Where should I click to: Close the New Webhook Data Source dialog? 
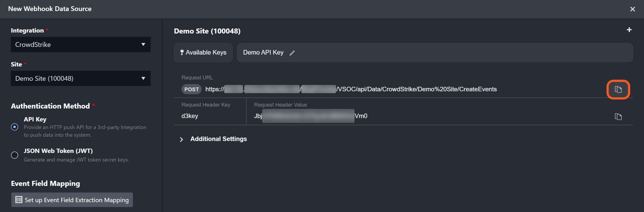click(x=632, y=9)
